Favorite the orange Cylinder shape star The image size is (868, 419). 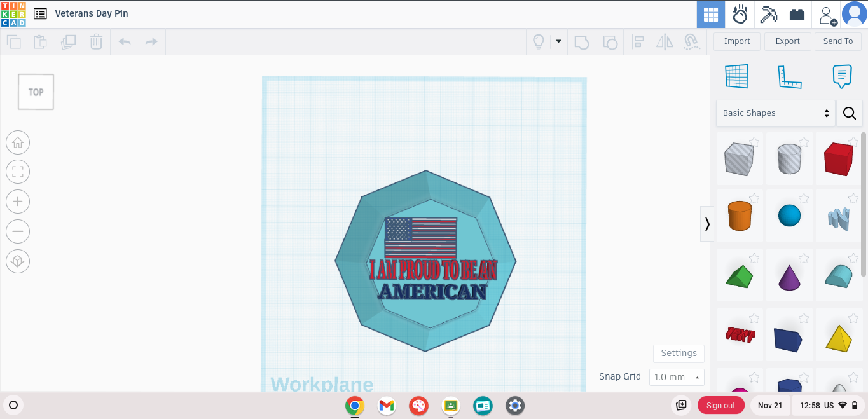(x=754, y=198)
